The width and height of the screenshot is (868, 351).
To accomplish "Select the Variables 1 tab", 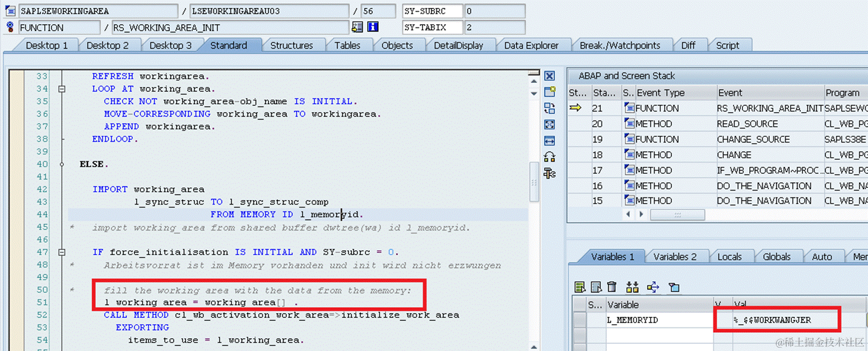I will [x=613, y=257].
